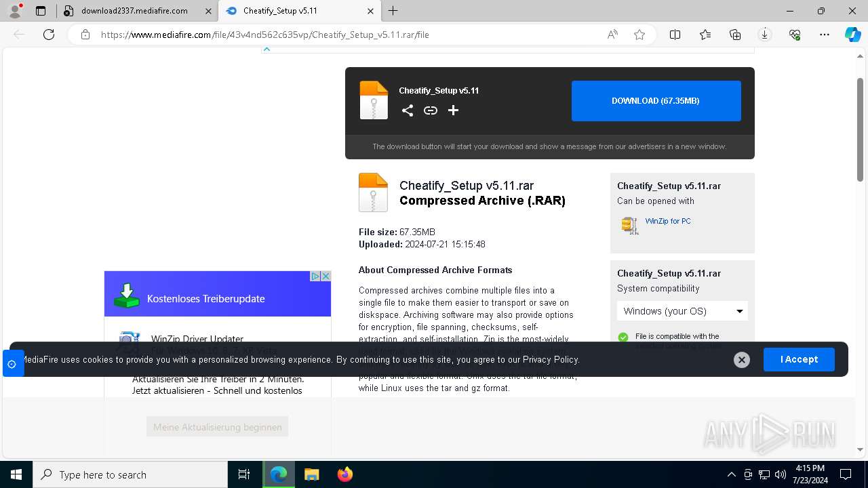The image size is (868, 488).
Task: Open the Downloads icon in toolbar
Action: point(765,35)
